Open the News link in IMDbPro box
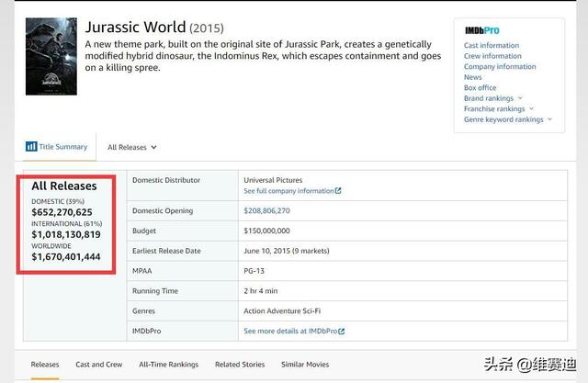Viewport: 588px width, 383px height. [x=472, y=77]
